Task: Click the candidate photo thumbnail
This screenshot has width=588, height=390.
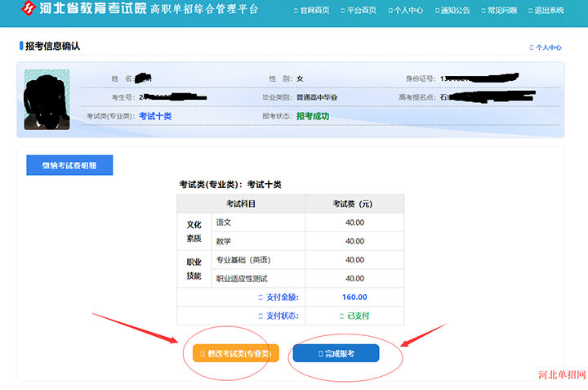Action: tap(47, 99)
